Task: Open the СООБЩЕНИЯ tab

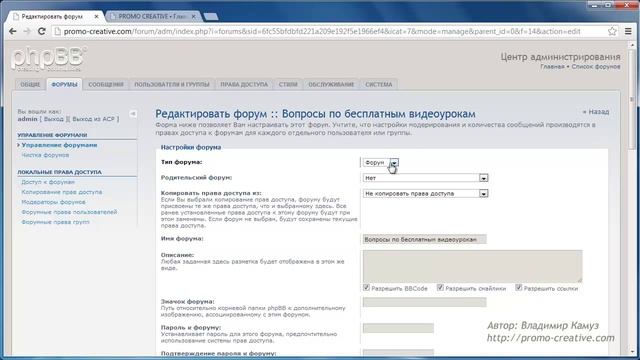Action: (106, 84)
